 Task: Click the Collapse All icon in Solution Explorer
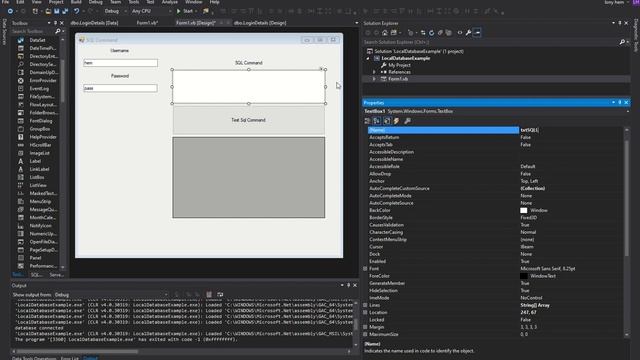(x=440, y=33)
